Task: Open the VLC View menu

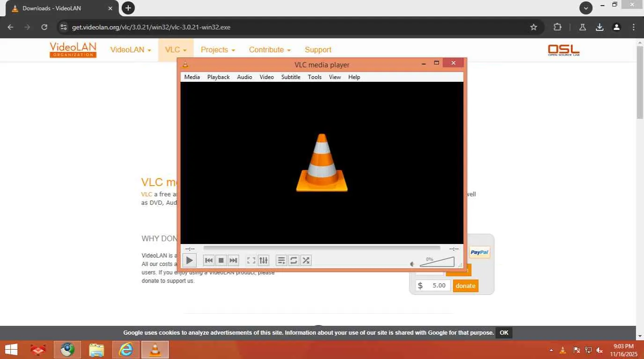Action: click(x=335, y=77)
